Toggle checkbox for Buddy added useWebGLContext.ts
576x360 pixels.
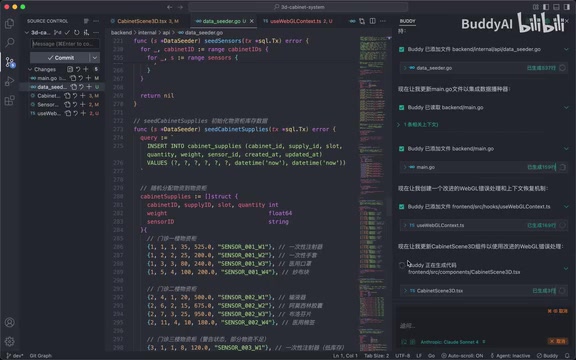[402, 206]
